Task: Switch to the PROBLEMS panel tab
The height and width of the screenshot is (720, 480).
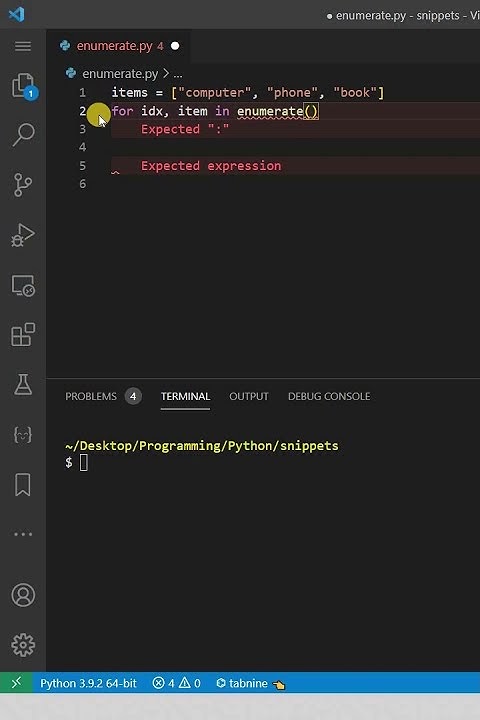Action: coord(91,396)
